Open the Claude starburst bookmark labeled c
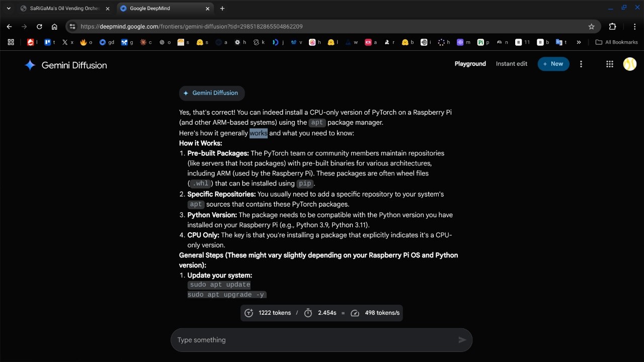 (x=146, y=42)
